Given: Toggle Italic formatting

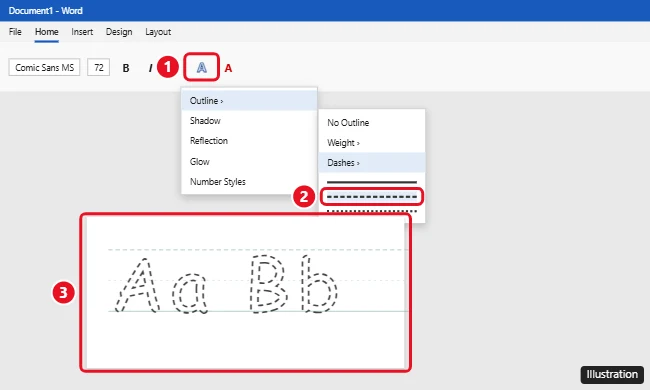Looking at the screenshot, I should click(150, 68).
